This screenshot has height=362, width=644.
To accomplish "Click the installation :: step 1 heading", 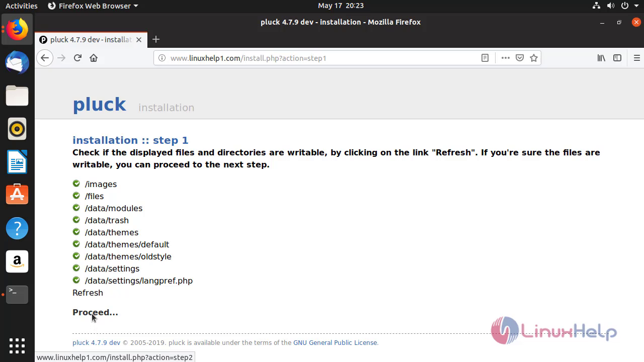I will (130, 140).
